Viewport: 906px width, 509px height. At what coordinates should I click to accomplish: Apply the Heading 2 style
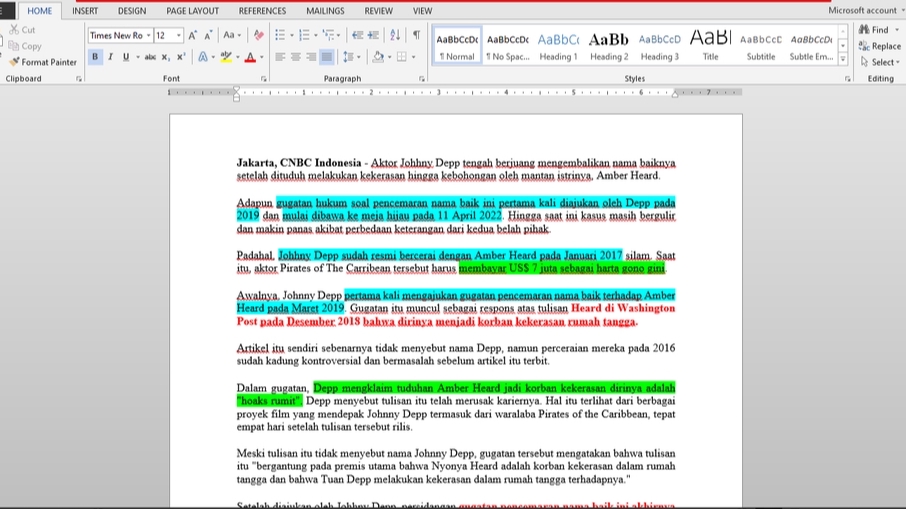609,46
